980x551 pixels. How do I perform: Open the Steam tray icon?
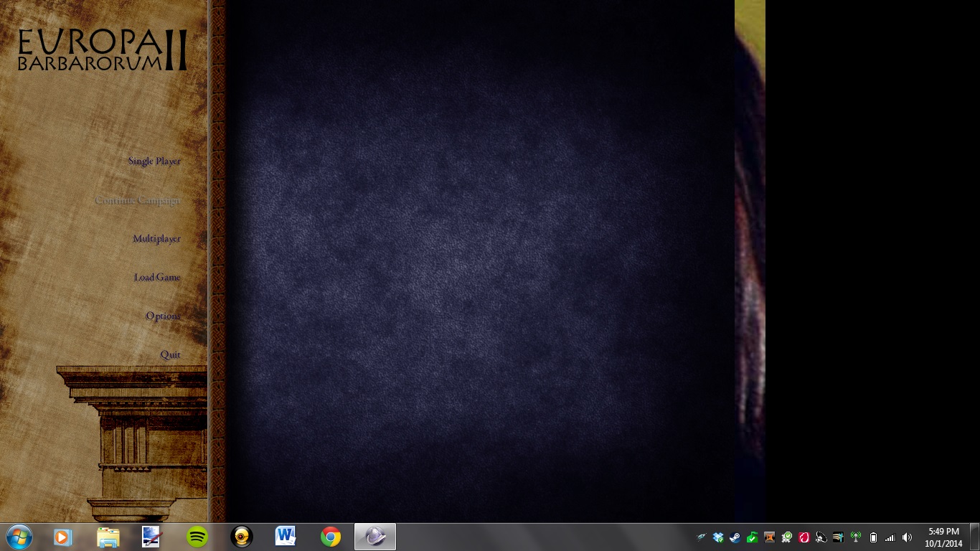click(735, 537)
